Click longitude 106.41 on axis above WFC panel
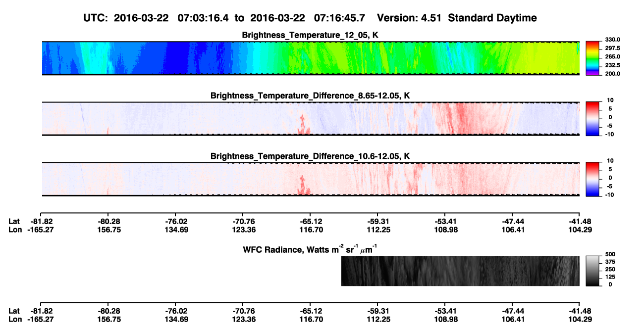 (513, 230)
